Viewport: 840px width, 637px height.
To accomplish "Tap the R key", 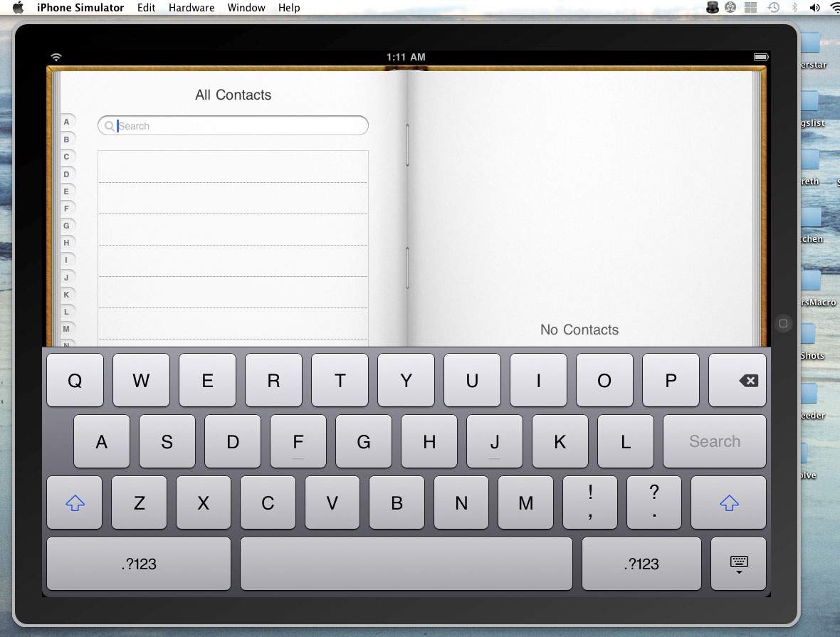I will pyautogui.click(x=273, y=380).
